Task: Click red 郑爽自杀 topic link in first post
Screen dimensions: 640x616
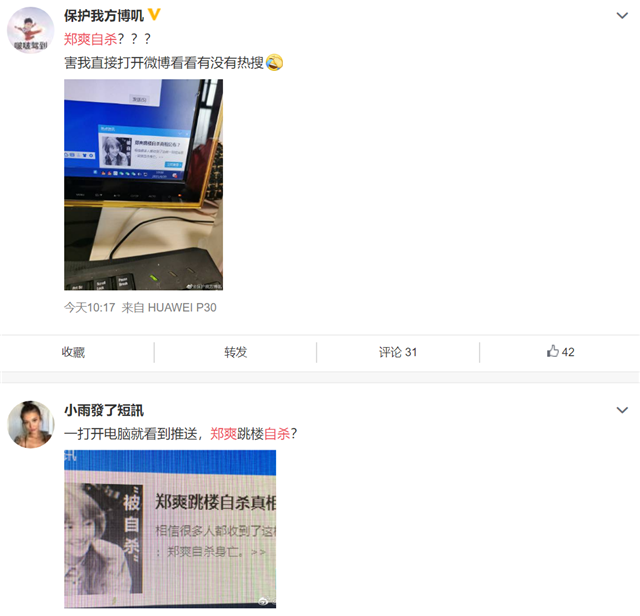Action: [91, 39]
